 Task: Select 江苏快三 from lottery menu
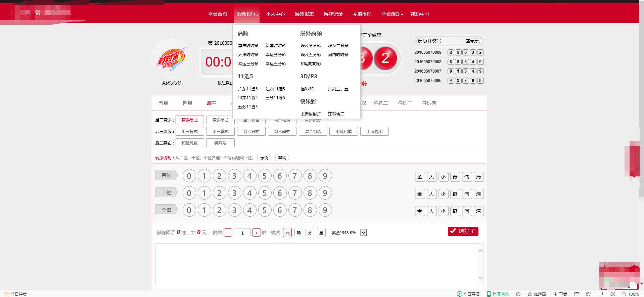tap(336, 114)
